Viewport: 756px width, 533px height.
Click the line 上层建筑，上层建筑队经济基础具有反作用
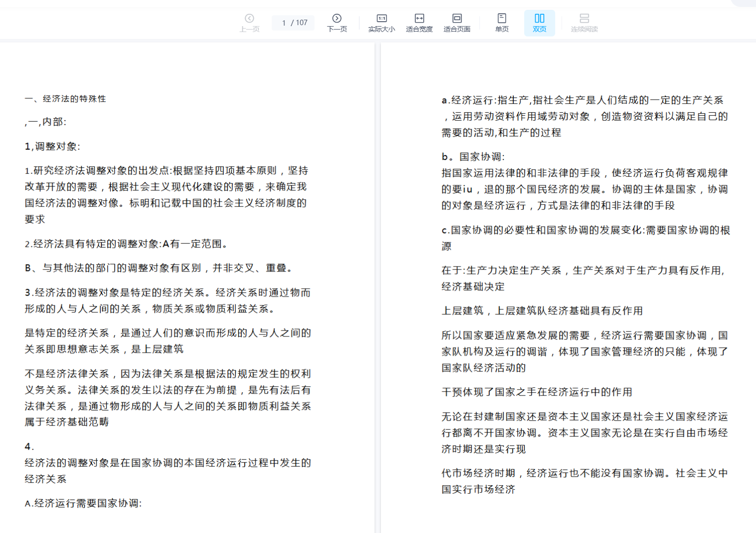coord(542,311)
